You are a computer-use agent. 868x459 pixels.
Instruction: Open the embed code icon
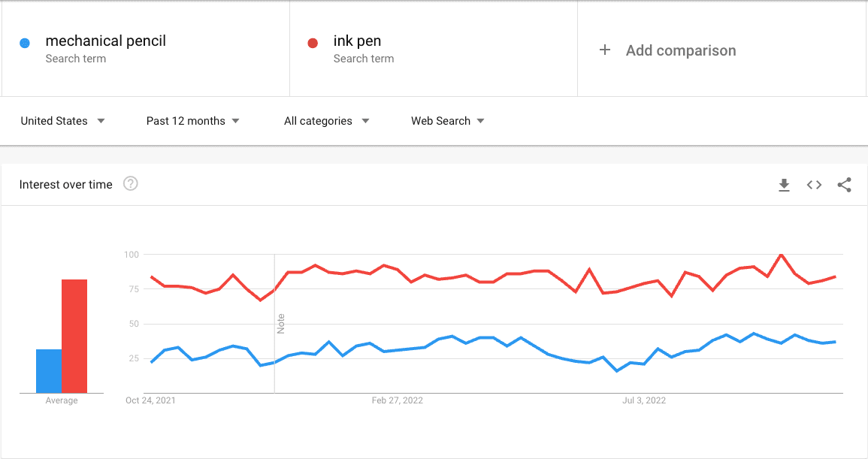[x=814, y=185]
